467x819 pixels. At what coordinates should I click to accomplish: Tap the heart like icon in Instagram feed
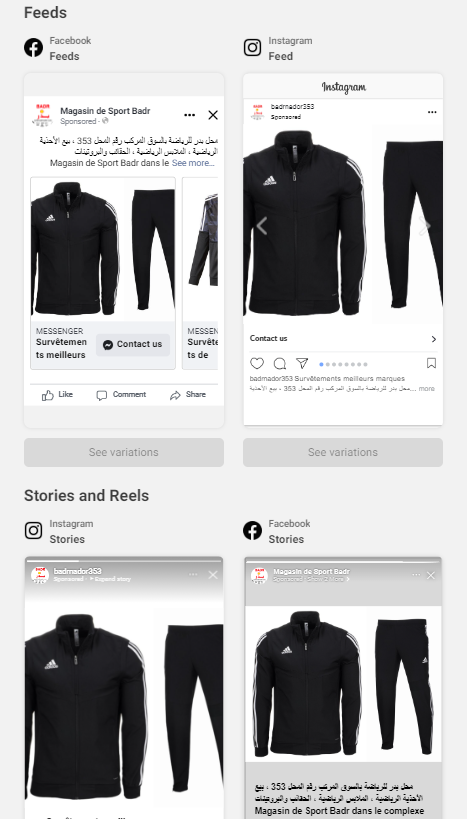(256, 363)
